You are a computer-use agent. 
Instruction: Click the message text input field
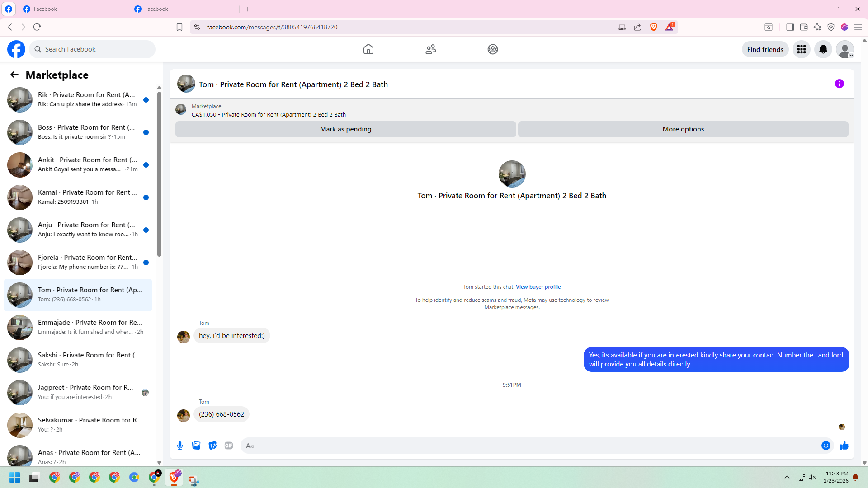(x=529, y=446)
